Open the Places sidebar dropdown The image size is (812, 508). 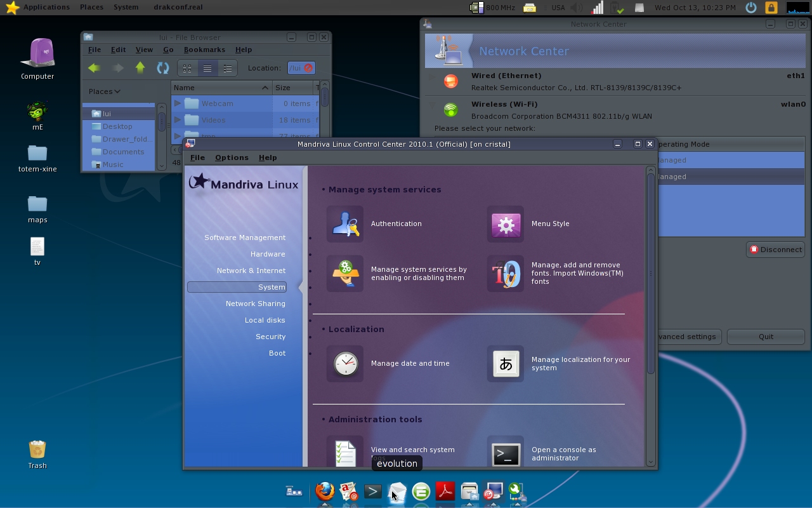click(105, 91)
